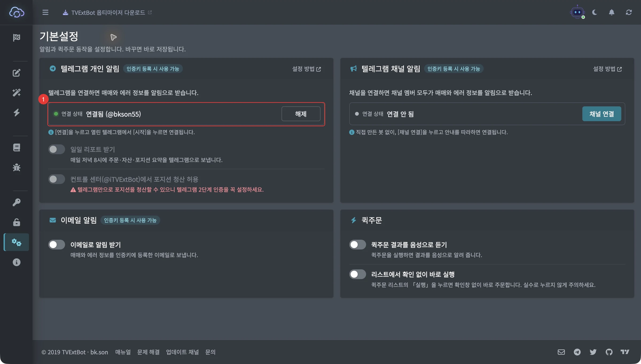Click the 연결 안 됨 status text
This screenshot has width=641, height=364.
point(400,114)
